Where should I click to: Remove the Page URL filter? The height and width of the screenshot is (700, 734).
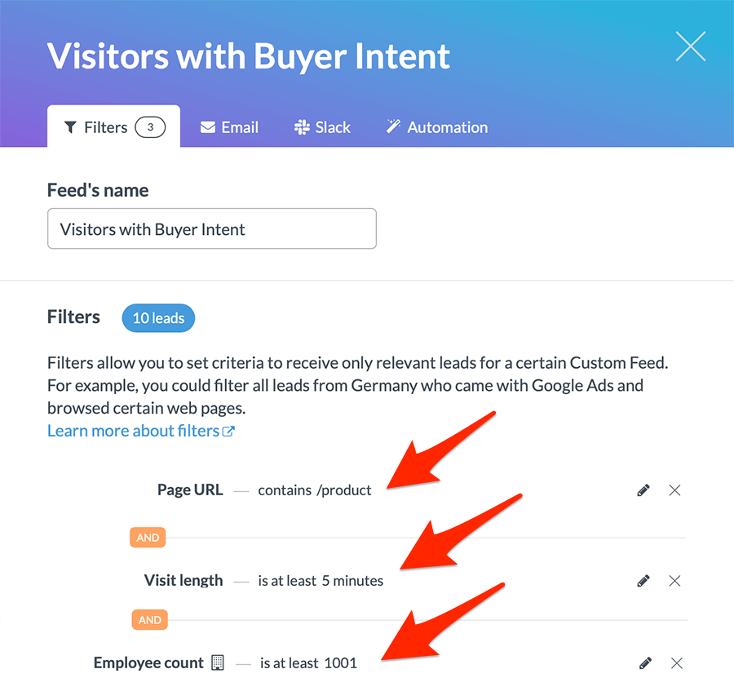pyautogui.click(x=674, y=490)
